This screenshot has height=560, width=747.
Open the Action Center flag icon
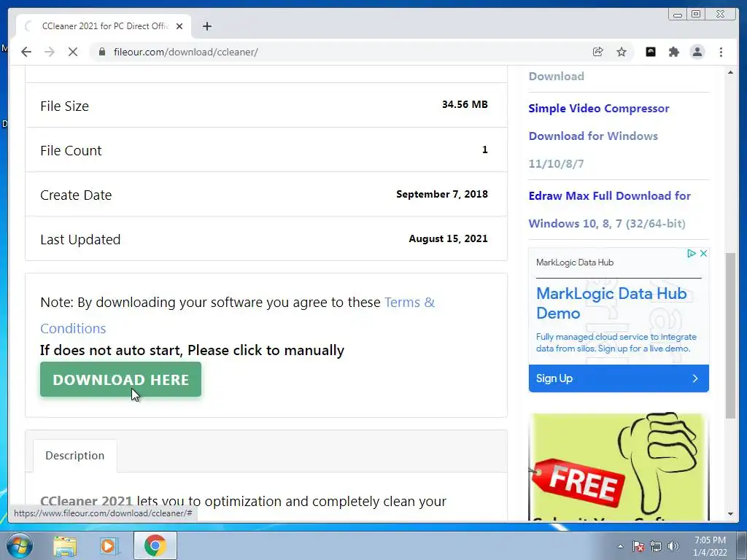[x=638, y=546]
